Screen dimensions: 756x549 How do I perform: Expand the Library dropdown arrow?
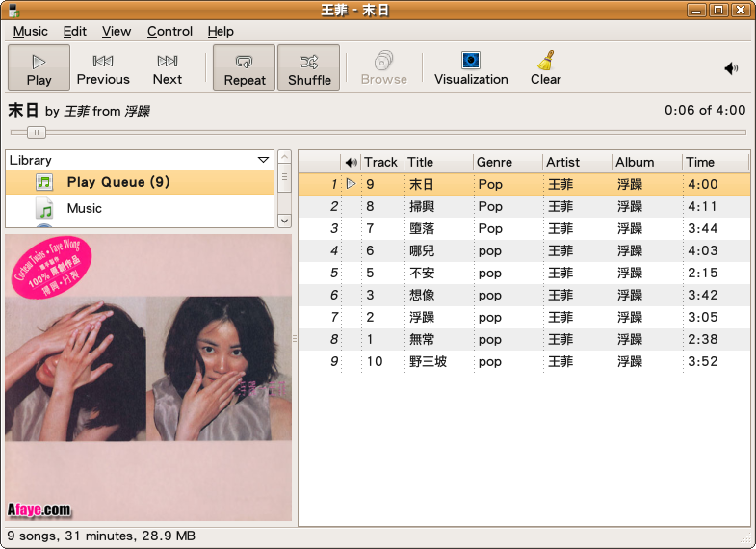263,160
